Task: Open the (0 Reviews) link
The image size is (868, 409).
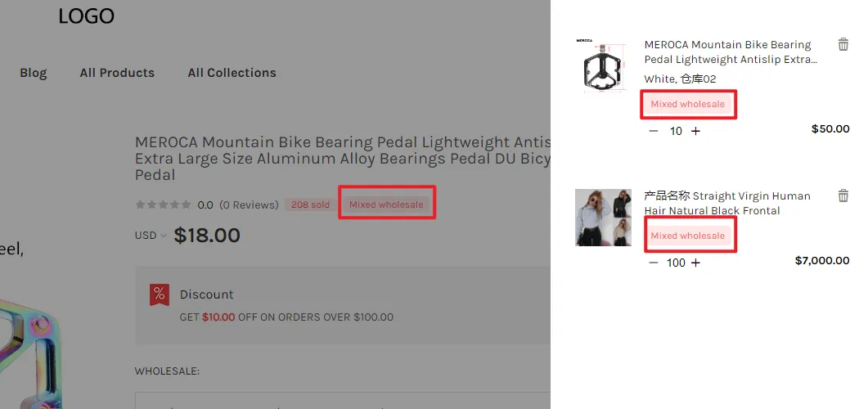Action: pyautogui.click(x=249, y=204)
